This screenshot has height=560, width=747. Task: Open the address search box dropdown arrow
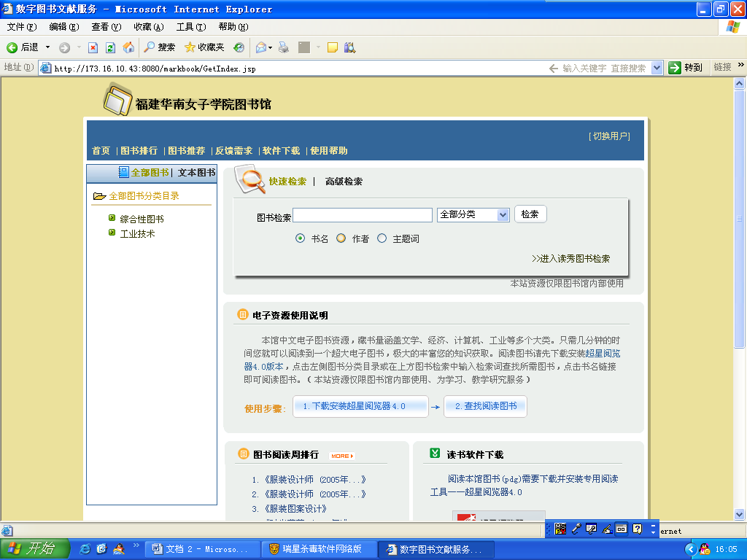(657, 68)
